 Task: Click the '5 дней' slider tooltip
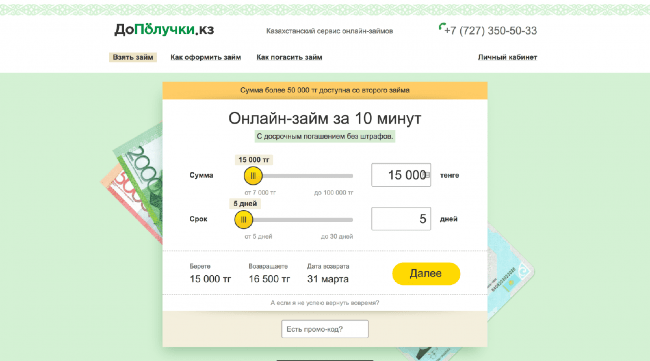click(245, 204)
